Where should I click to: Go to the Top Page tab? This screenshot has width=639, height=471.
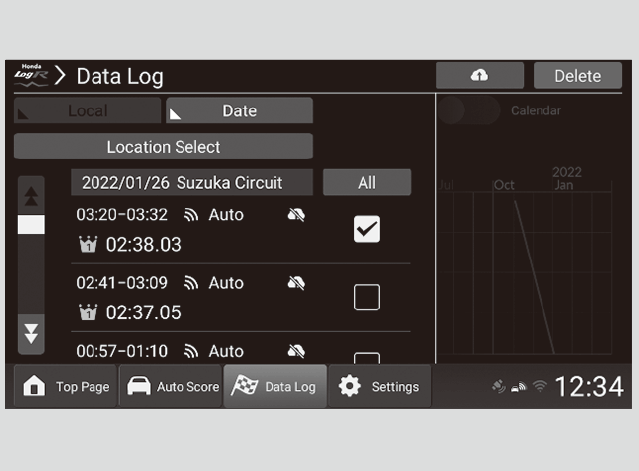click(x=66, y=387)
